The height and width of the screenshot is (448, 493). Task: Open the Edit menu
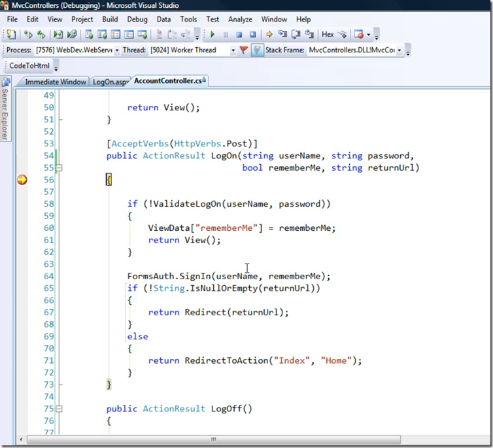tap(33, 19)
